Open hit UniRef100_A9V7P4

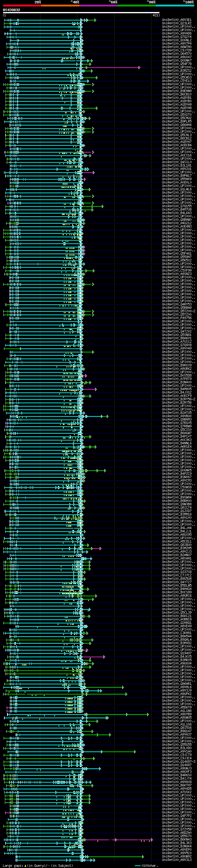pyautogui.click(x=177, y=43)
